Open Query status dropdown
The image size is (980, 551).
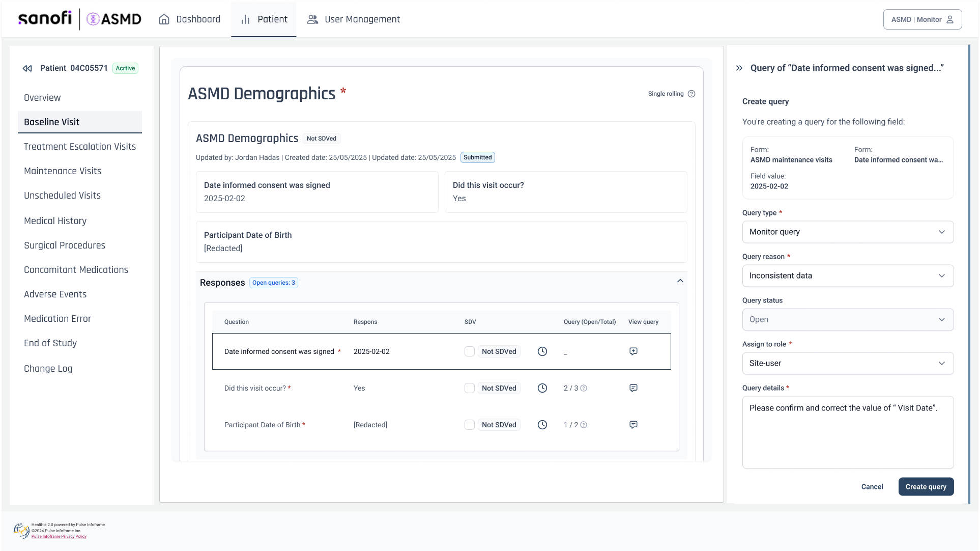click(848, 319)
